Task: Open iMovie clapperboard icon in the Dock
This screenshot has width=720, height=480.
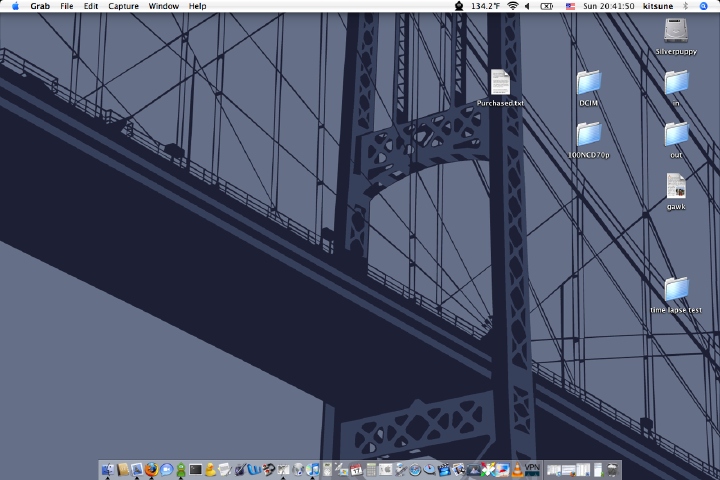Action: point(444,470)
